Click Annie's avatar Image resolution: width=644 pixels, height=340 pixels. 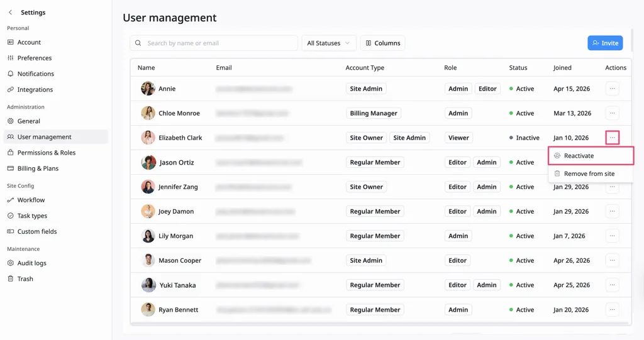click(x=148, y=89)
